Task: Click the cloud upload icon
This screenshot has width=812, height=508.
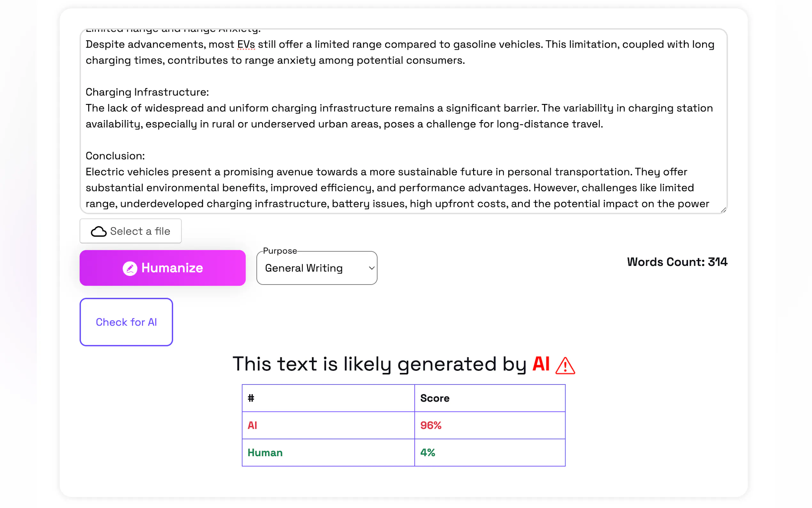Action: tap(99, 232)
